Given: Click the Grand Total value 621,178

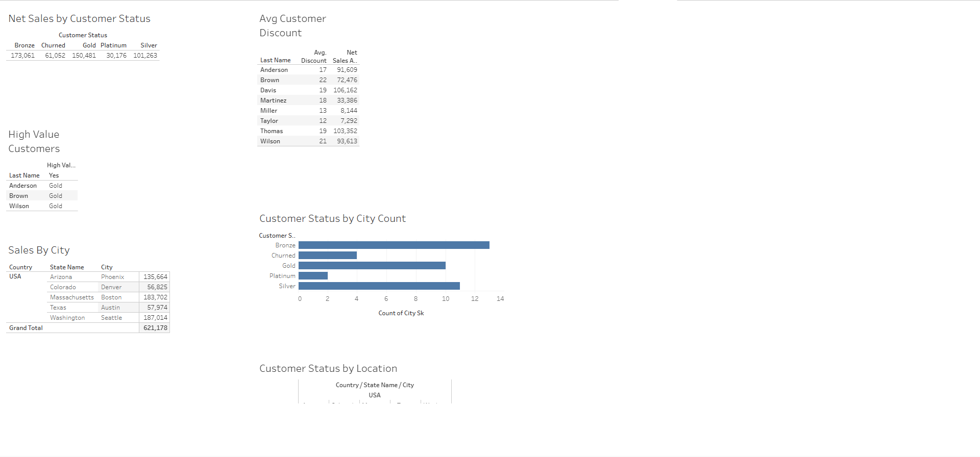Looking at the screenshot, I should tap(155, 328).
